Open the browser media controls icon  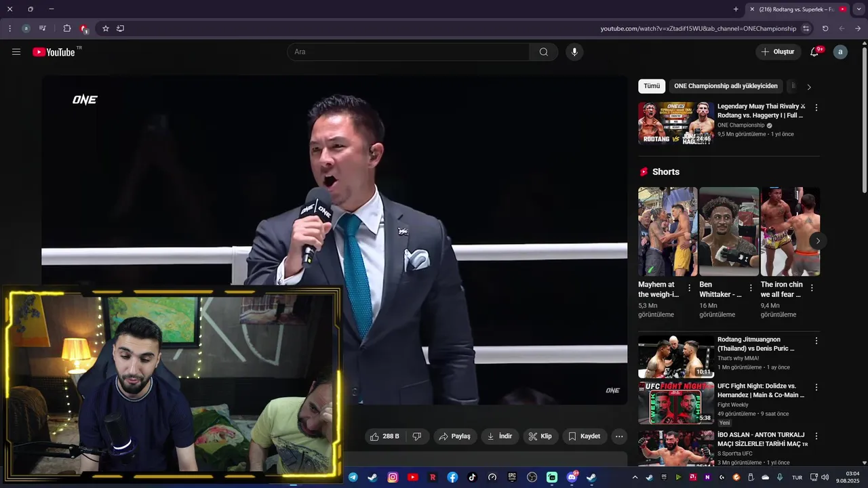click(x=43, y=28)
